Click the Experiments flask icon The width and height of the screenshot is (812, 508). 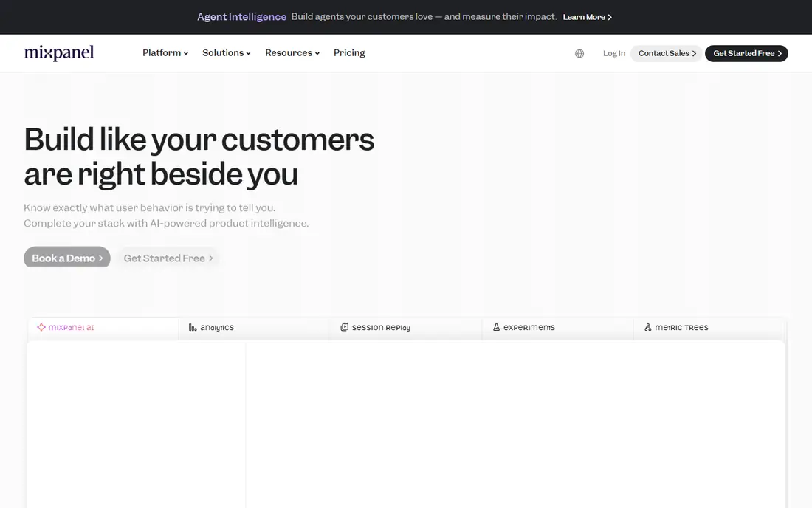[x=496, y=327]
